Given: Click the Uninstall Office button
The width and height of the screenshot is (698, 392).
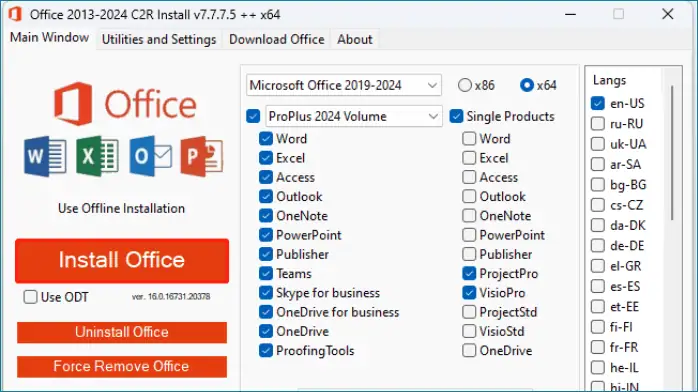Looking at the screenshot, I should (122, 332).
